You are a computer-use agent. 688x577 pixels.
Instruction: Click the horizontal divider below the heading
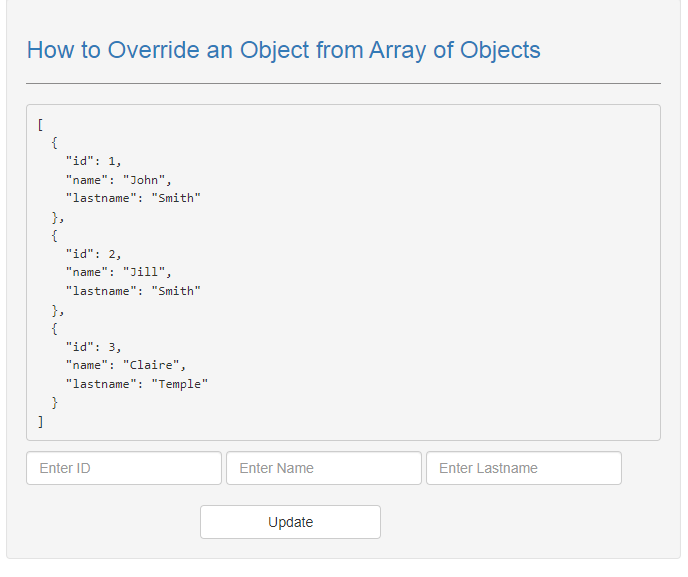344,83
